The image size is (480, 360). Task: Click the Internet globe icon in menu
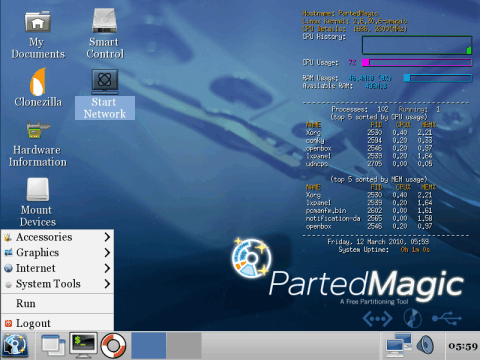point(8,268)
